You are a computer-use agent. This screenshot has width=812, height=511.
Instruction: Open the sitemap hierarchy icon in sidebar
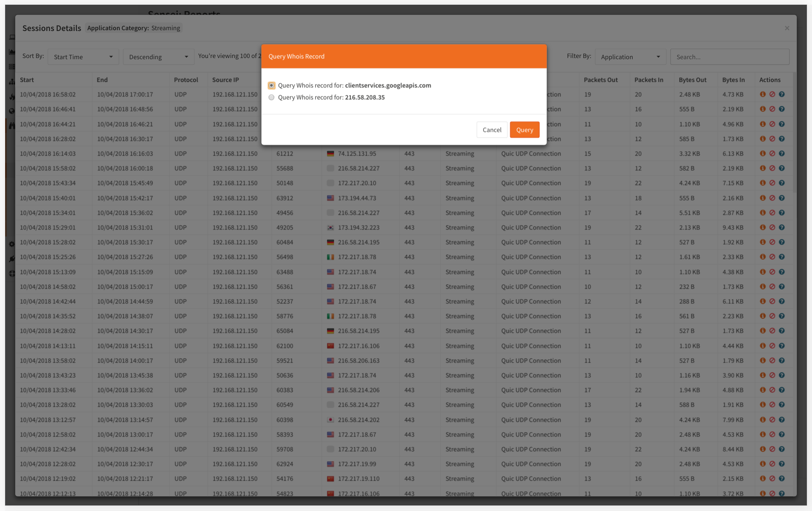(x=12, y=81)
